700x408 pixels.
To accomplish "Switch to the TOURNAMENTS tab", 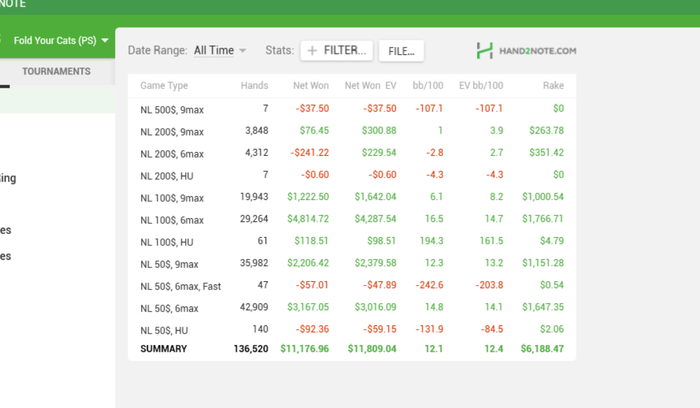I will [x=56, y=72].
